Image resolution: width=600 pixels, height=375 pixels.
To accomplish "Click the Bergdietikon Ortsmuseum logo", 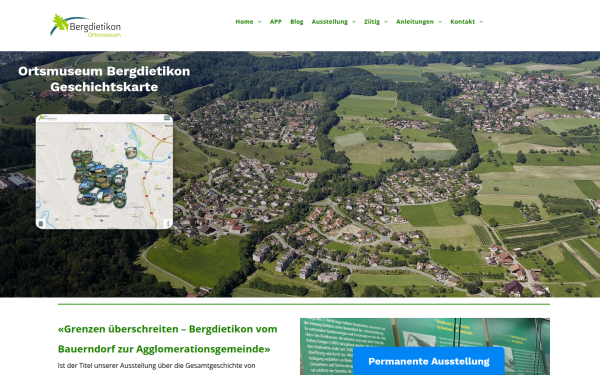I will point(85,26).
